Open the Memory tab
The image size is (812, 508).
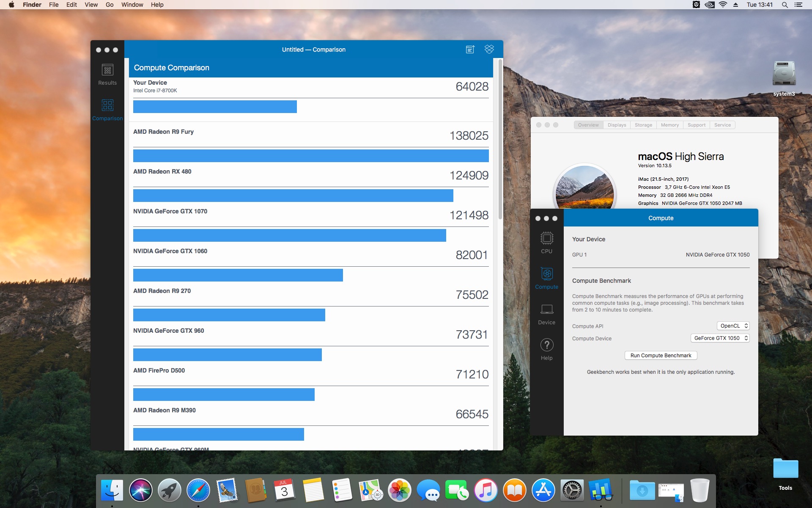pyautogui.click(x=669, y=125)
